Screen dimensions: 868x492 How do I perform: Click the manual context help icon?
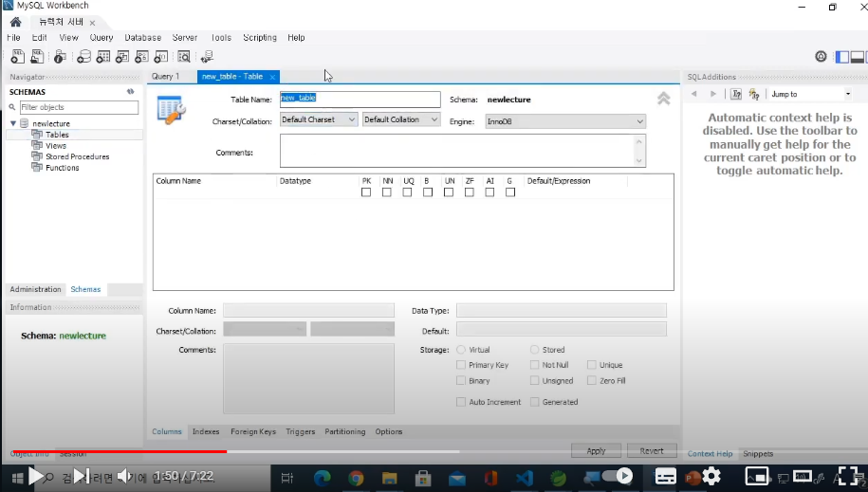(x=736, y=94)
